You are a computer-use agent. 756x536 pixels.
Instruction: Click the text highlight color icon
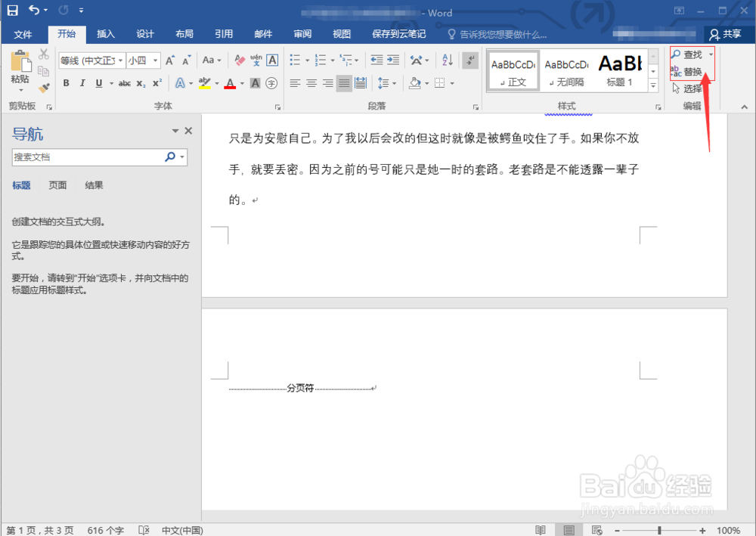pos(206,82)
